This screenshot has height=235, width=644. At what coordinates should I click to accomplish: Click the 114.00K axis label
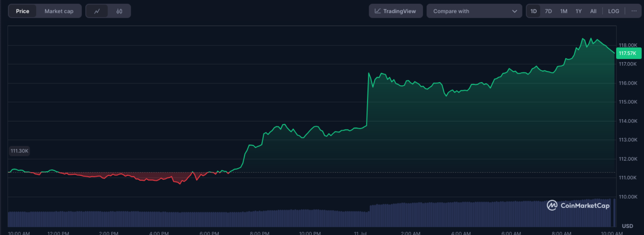628,121
